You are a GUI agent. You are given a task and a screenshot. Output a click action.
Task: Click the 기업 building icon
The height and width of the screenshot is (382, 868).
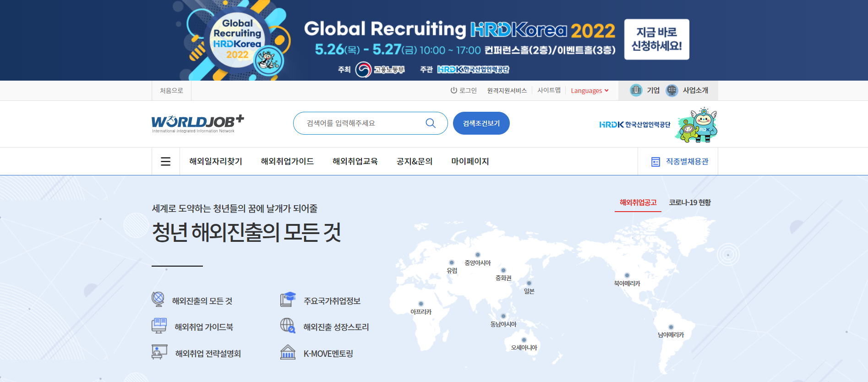[636, 90]
